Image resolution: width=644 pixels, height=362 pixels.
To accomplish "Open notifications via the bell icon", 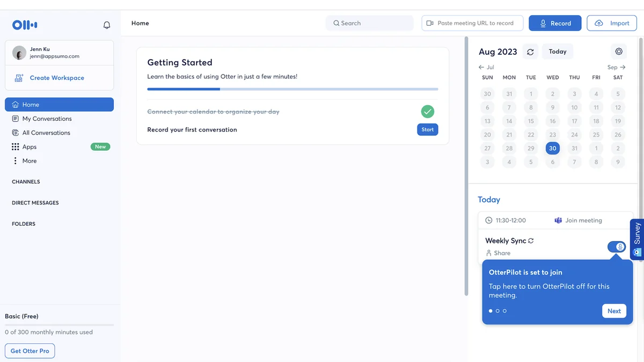I will [106, 24].
